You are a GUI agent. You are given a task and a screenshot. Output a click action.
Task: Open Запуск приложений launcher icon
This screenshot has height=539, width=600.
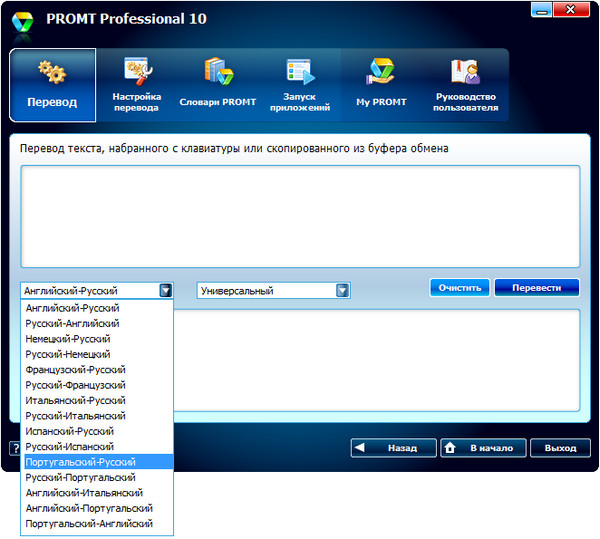click(x=300, y=84)
